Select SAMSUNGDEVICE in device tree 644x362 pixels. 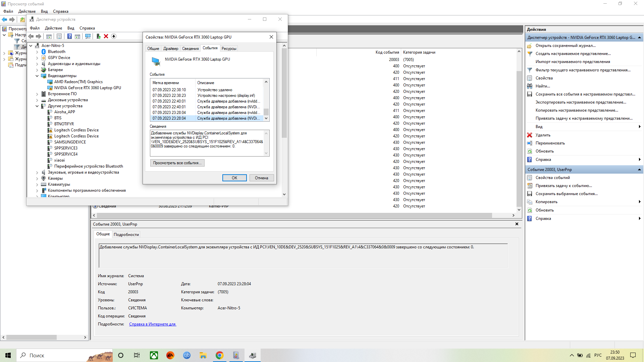[x=70, y=142]
